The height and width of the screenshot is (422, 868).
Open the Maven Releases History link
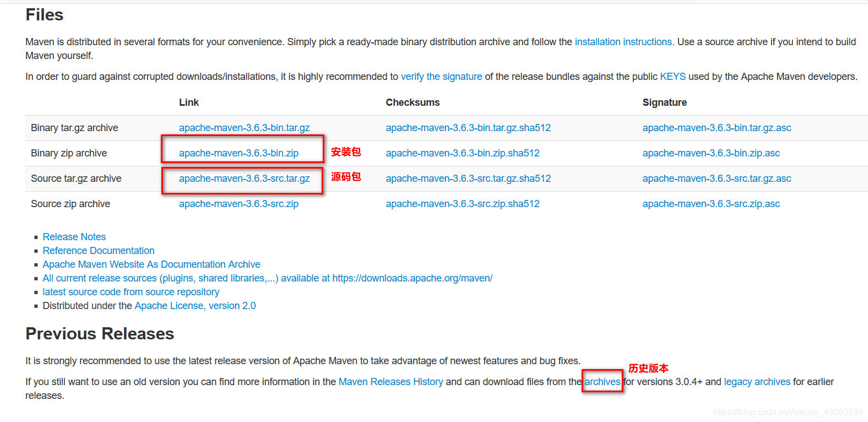(x=390, y=382)
